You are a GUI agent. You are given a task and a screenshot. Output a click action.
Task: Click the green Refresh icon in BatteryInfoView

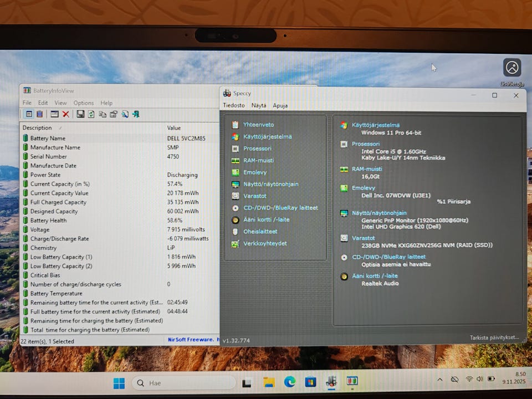pos(91,114)
